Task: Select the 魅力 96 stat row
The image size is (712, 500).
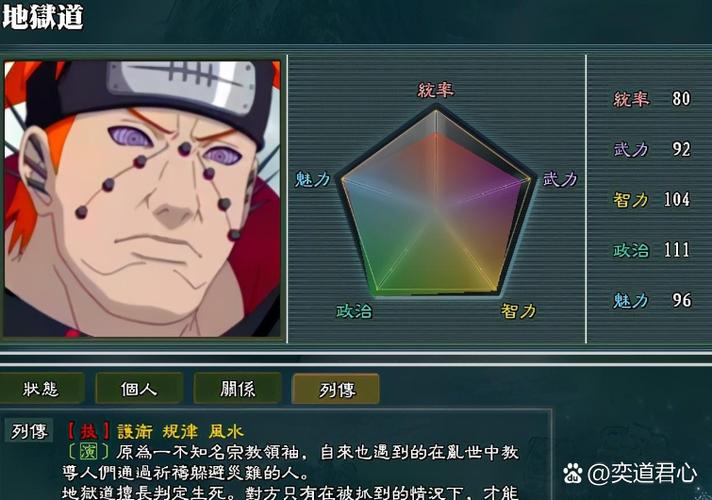Action: pos(652,300)
